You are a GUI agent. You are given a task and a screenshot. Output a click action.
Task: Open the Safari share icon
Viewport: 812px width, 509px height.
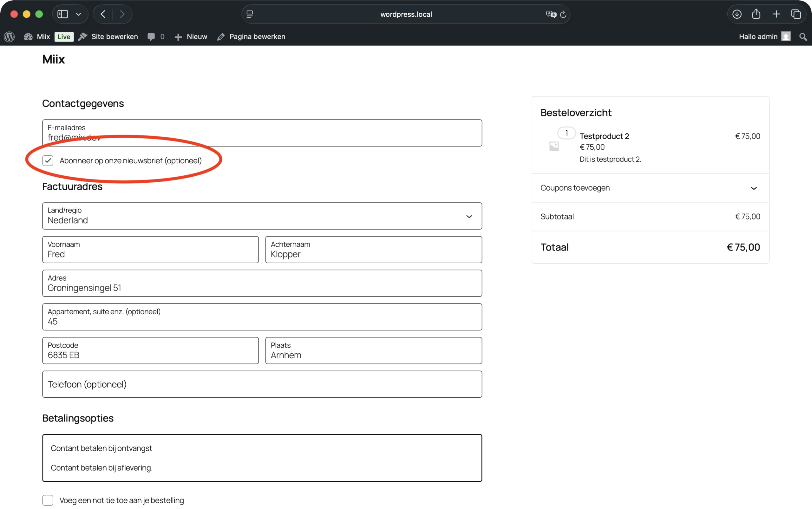756,14
